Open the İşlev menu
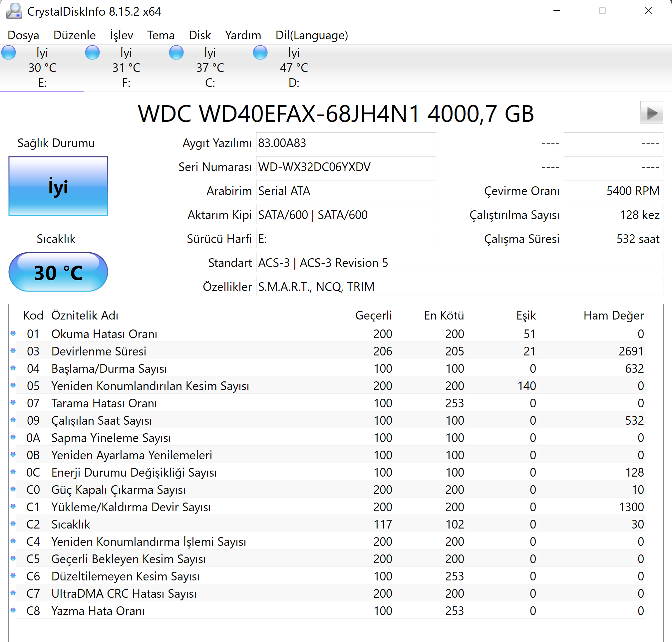The width and height of the screenshot is (672, 642). [121, 35]
